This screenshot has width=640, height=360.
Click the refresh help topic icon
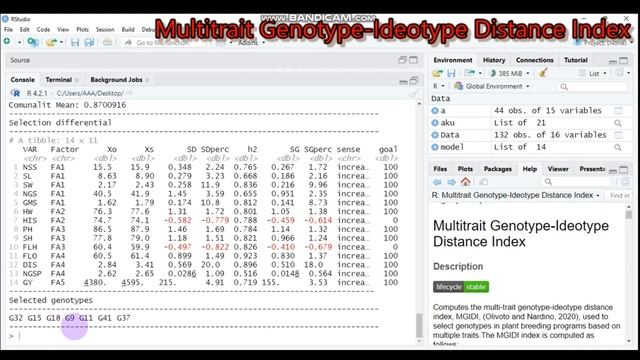625,182
